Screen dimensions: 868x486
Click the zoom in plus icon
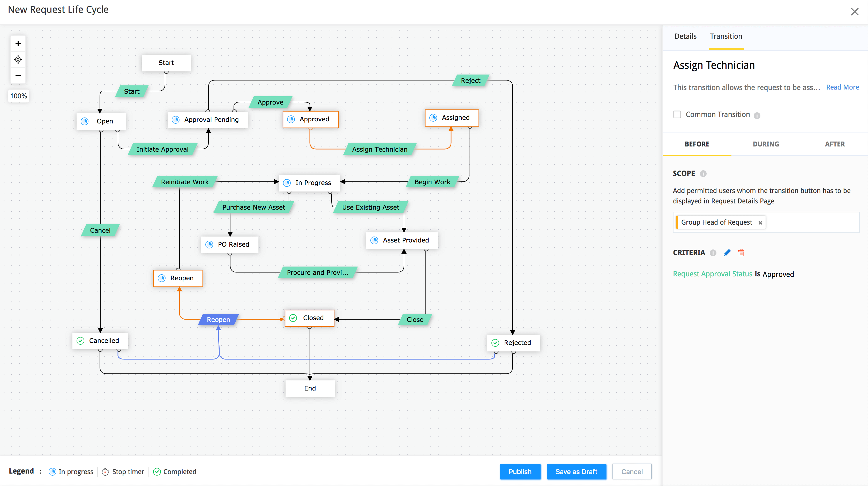(x=18, y=43)
